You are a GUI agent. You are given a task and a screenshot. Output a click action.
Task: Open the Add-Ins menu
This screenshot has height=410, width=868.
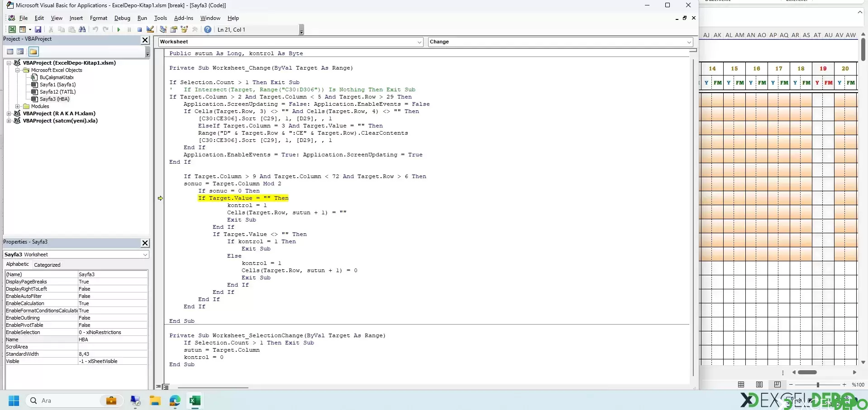click(184, 18)
